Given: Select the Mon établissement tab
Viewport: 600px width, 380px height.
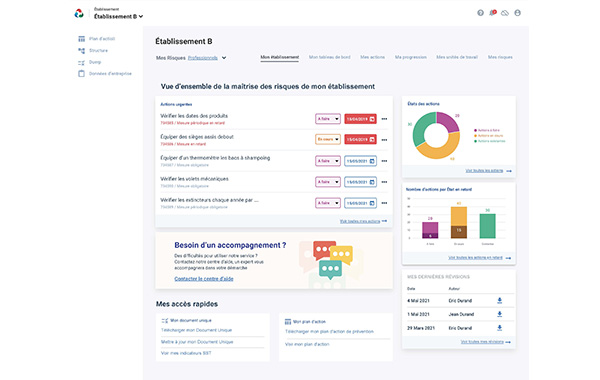Looking at the screenshot, I should coord(280,57).
